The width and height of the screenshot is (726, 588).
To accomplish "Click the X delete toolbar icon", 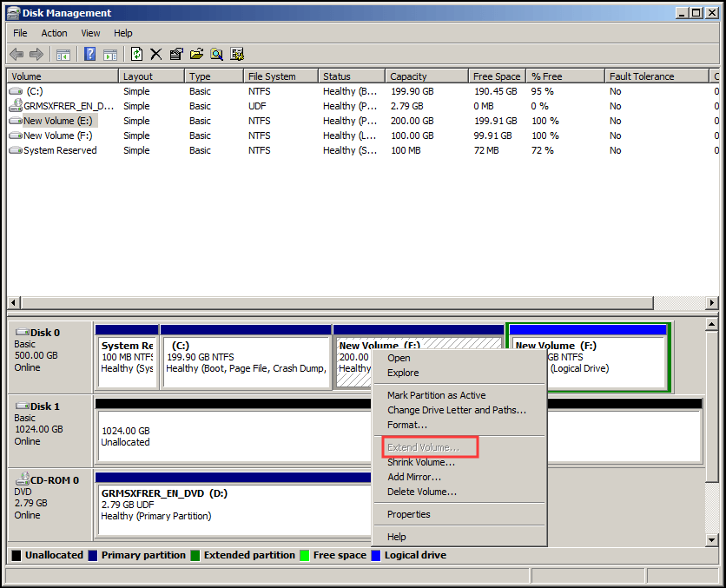I will [157, 54].
